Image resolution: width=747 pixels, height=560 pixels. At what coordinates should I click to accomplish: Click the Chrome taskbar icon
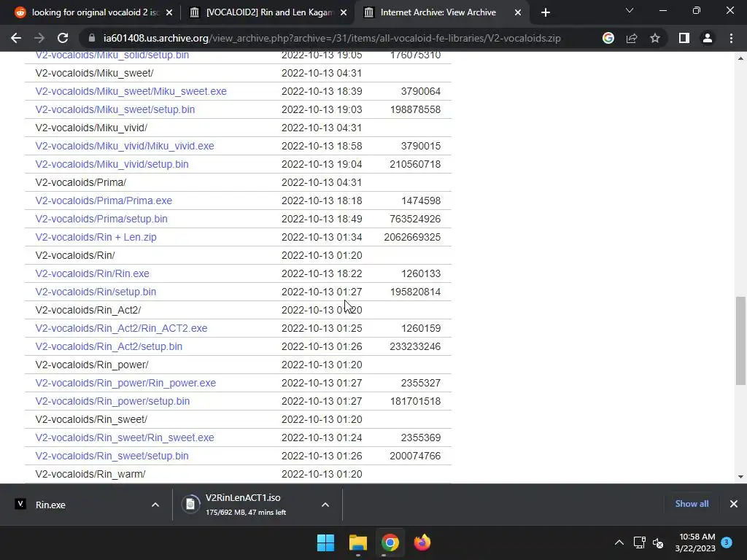[390, 542]
